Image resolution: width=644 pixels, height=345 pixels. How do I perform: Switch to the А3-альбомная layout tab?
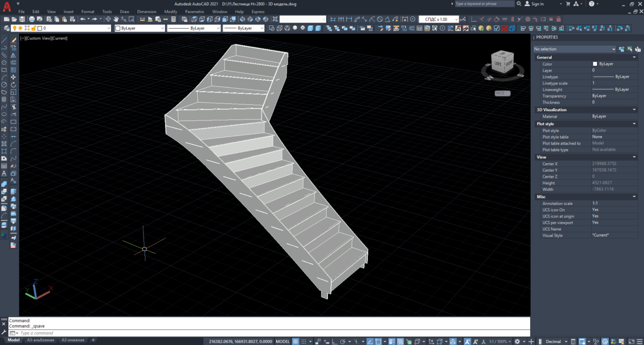coord(40,340)
